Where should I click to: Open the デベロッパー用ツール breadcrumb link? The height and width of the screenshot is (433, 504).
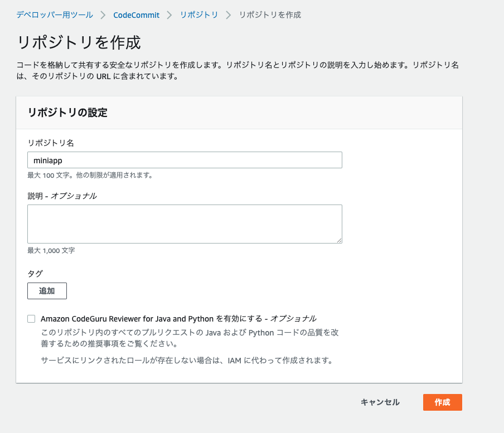[54, 16]
